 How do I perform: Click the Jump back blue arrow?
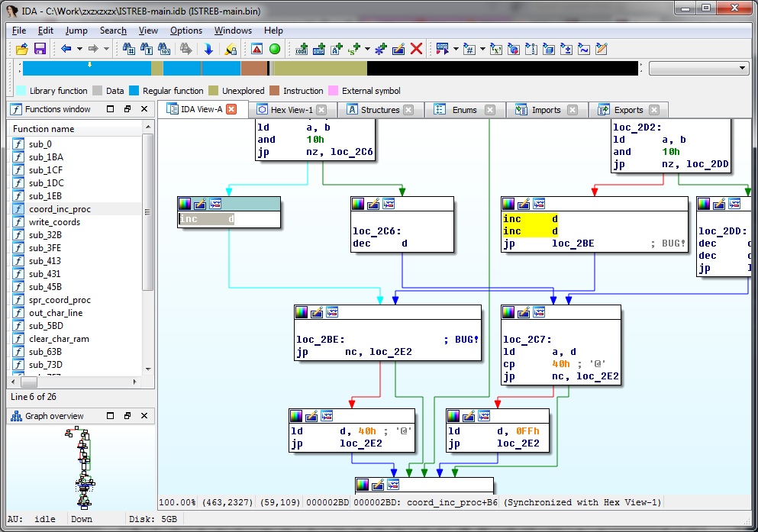66,49
